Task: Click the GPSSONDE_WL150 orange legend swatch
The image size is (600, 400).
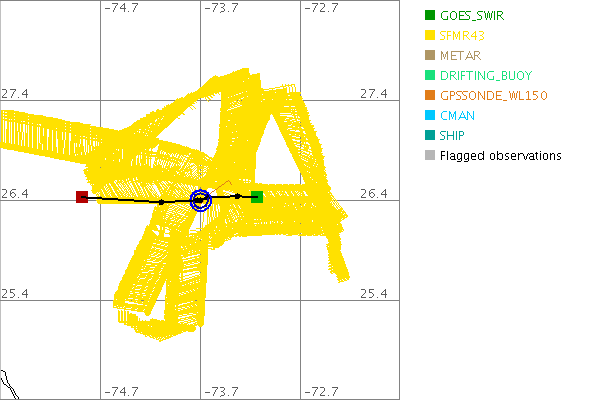Action: click(430, 95)
